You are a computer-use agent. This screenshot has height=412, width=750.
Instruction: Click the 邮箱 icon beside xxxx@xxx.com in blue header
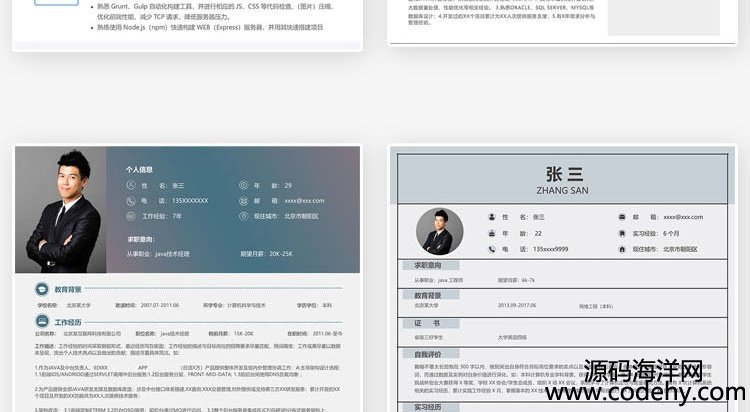click(x=243, y=201)
